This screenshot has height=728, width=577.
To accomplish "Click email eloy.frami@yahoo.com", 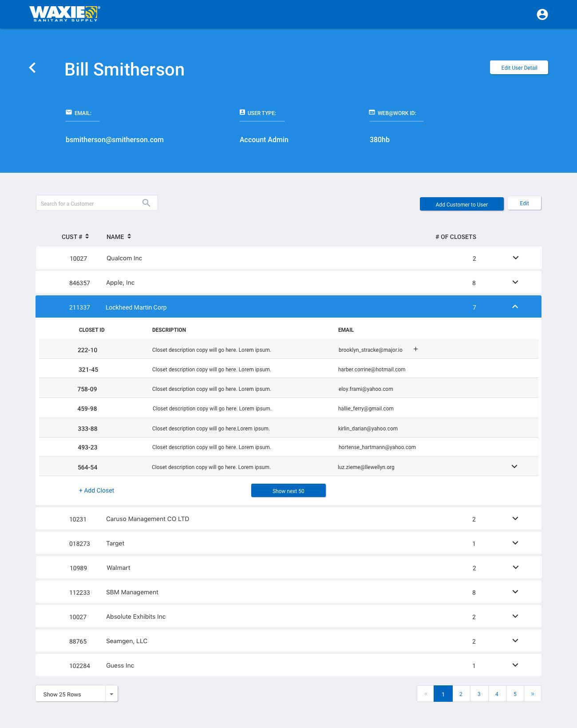I will coord(366,389).
